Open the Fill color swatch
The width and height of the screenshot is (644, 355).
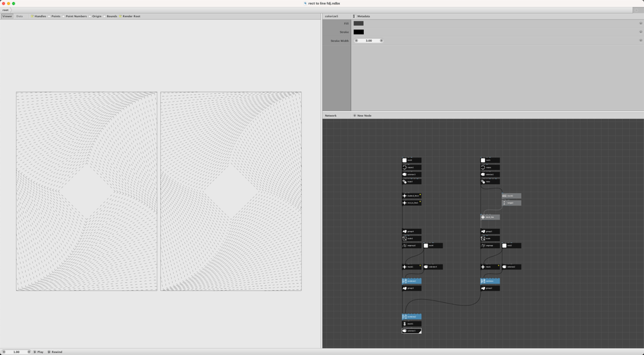pyautogui.click(x=359, y=23)
